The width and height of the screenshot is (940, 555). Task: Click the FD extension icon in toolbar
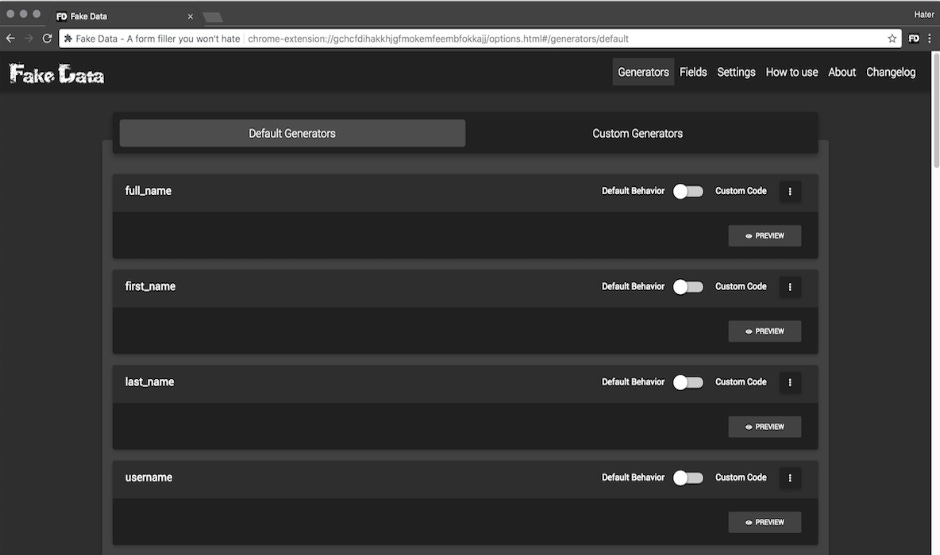[x=914, y=38]
